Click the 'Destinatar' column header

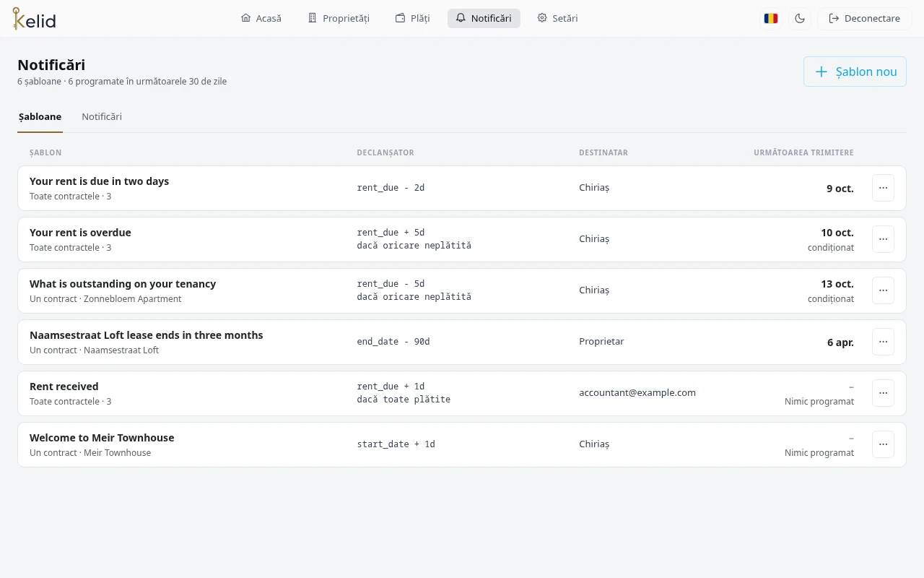603,153
